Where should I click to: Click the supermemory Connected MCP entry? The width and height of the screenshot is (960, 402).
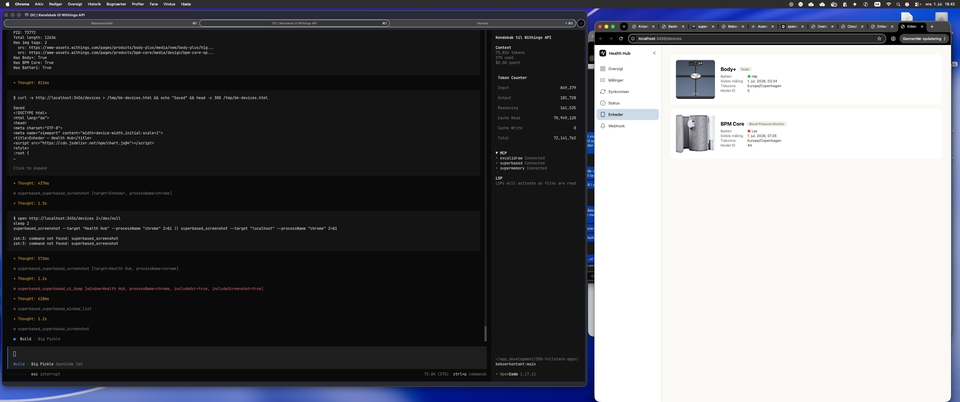[521, 168]
